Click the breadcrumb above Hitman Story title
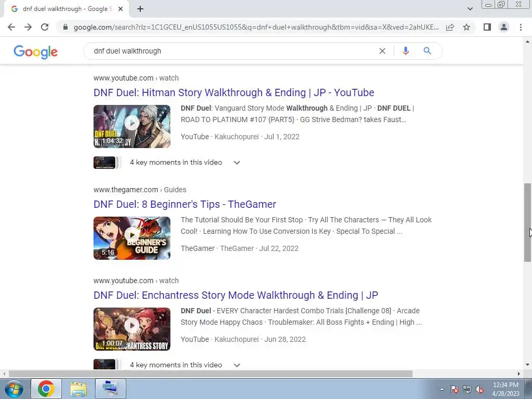 tap(136, 78)
